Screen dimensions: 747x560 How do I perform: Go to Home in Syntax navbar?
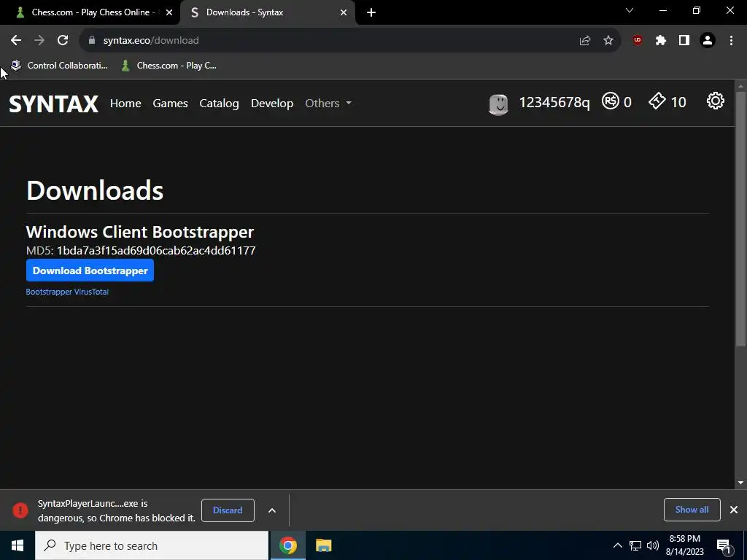125,104
